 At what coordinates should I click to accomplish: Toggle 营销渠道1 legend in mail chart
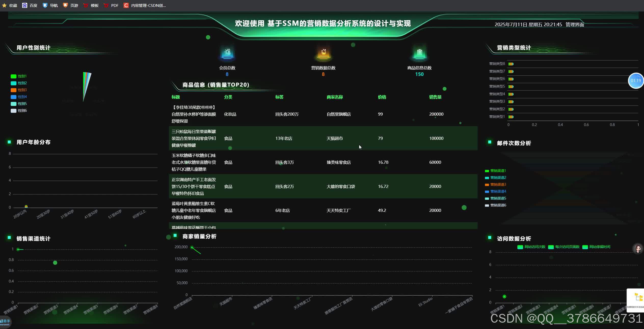pyautogui.click(x=495, y=171)
